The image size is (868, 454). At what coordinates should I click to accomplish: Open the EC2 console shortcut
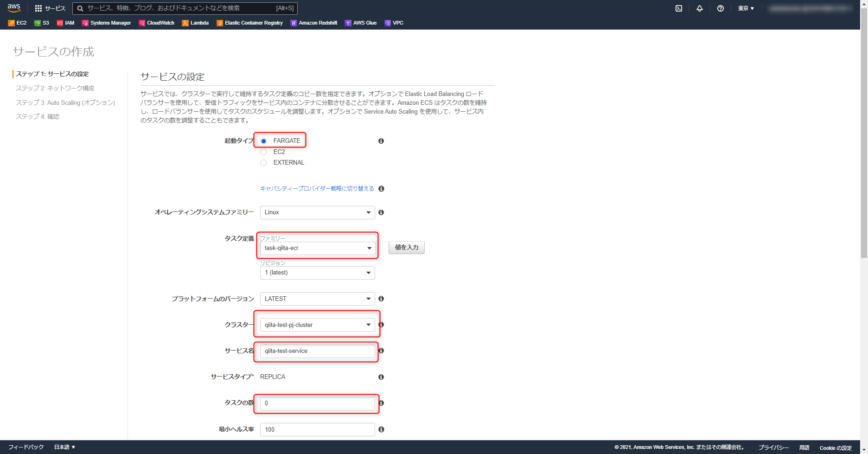tap(17, 23)
